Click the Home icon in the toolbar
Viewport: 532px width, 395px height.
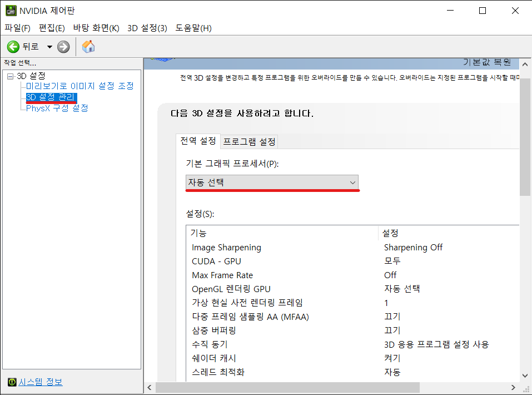[x=88, y=47]
